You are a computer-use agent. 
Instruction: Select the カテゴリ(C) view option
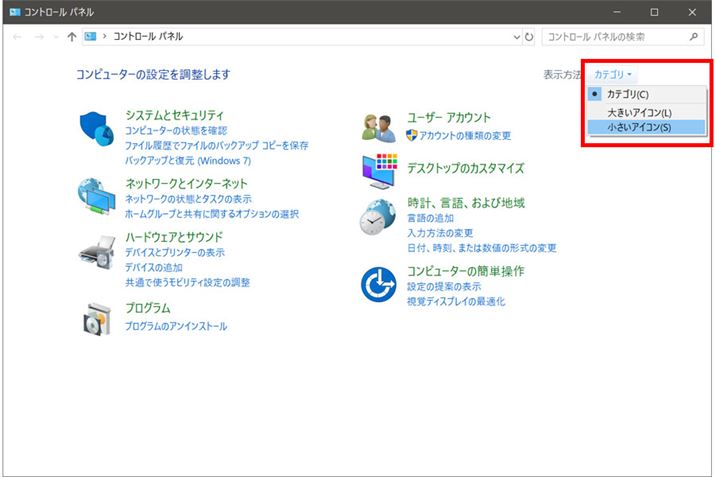(x=627, y=94)
